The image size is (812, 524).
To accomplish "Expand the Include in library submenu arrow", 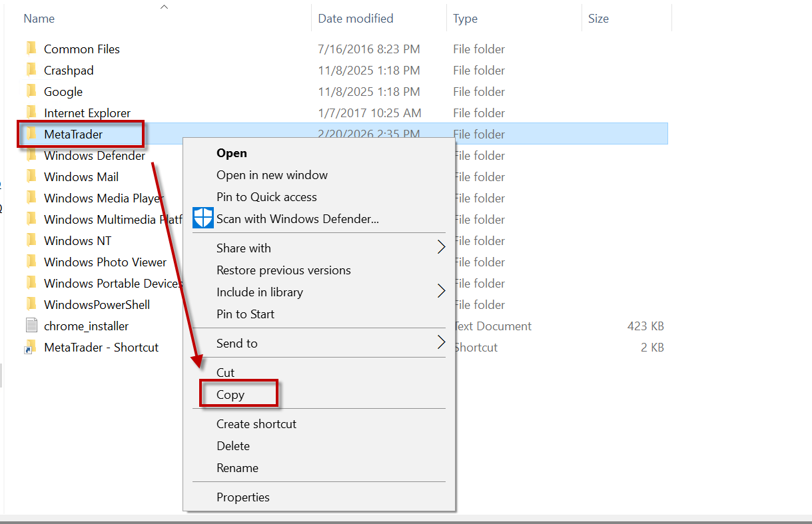I will click(440, 292).
